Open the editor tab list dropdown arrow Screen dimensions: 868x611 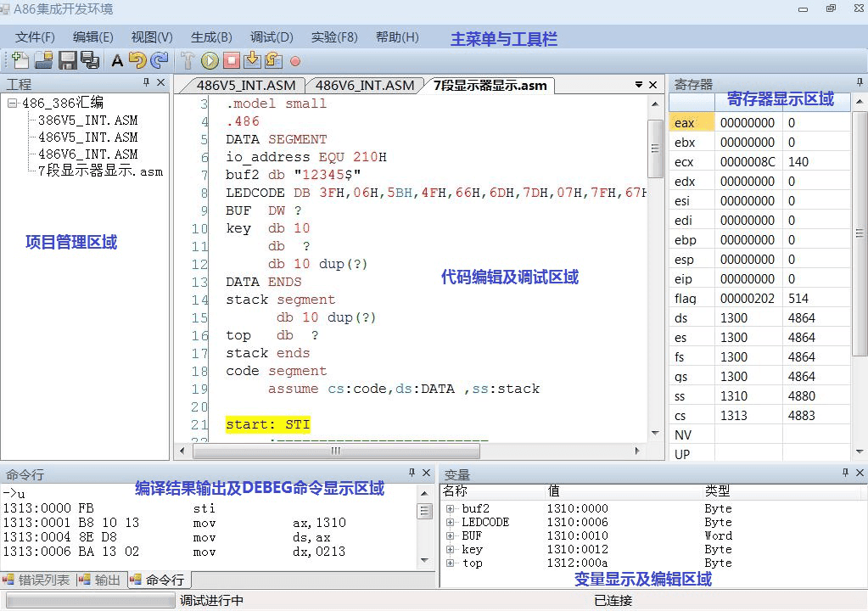pyautogui.click(x=639, y=85)
